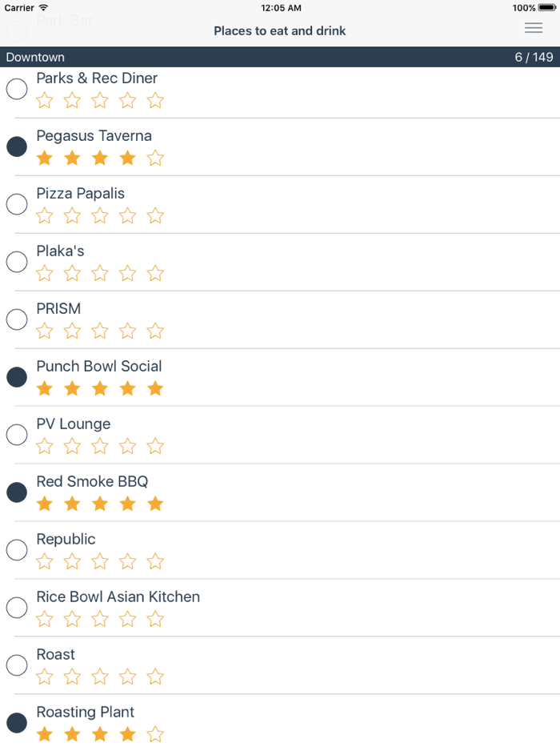Viewport: 560px width, 747px height.
Task: Rate Pizza Papalis three stars
Action: (x=100, y=216)
